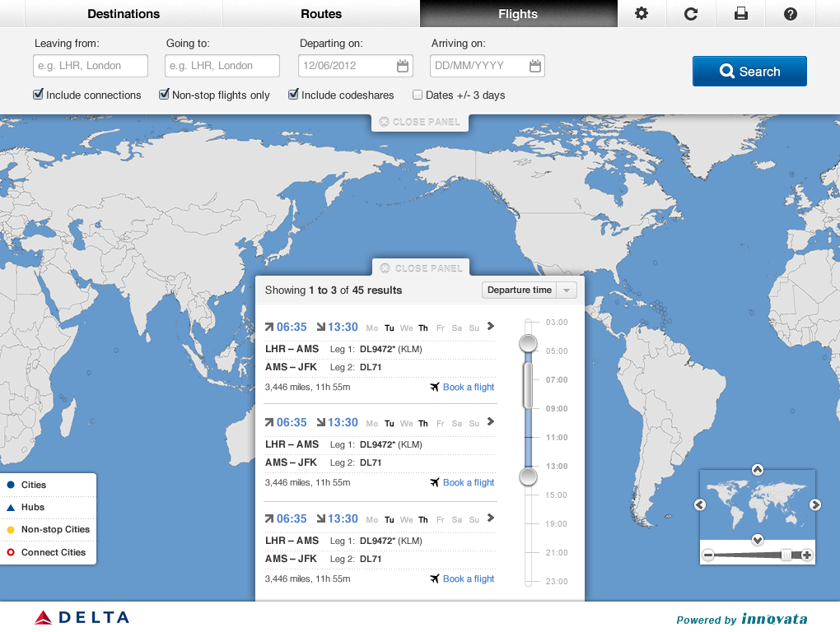Switch to the Routes tab
This screenshot has height=632, width=840.
321,13
